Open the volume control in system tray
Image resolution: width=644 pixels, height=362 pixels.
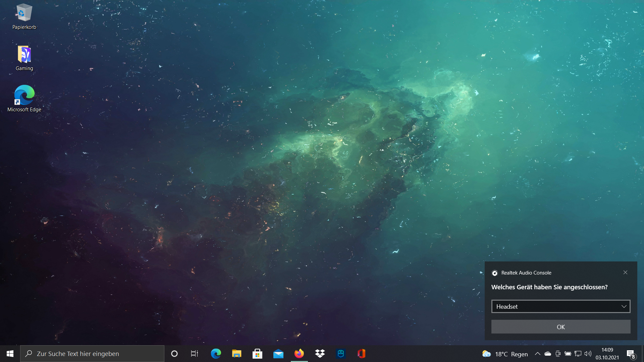click(x=588, y=354)
